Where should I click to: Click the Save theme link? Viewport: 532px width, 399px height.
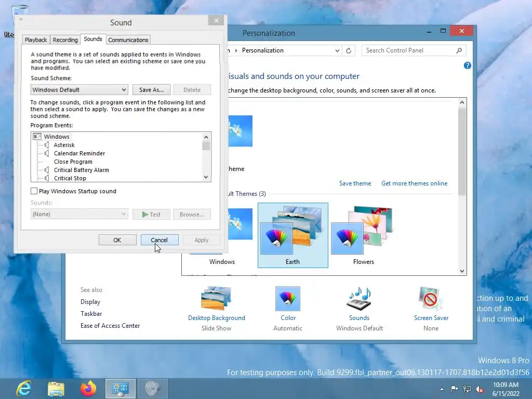click(x=355, y=183)
